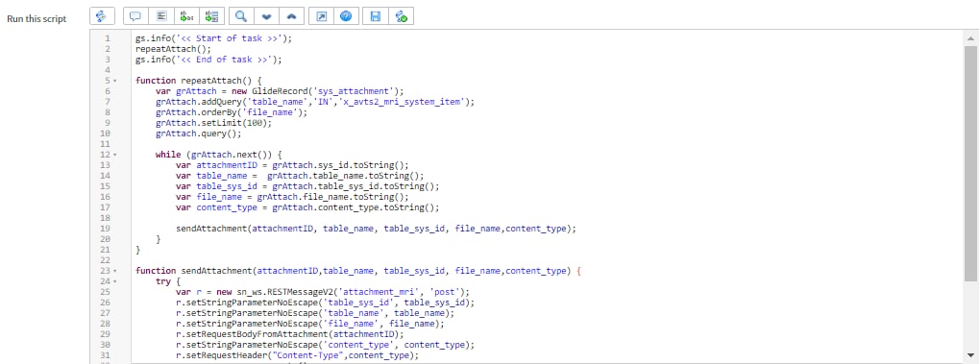This screenshot has height=364, width=980.
Task: Open editor help question mark icon
Action: pyautogui.click(x=346, y=16)
